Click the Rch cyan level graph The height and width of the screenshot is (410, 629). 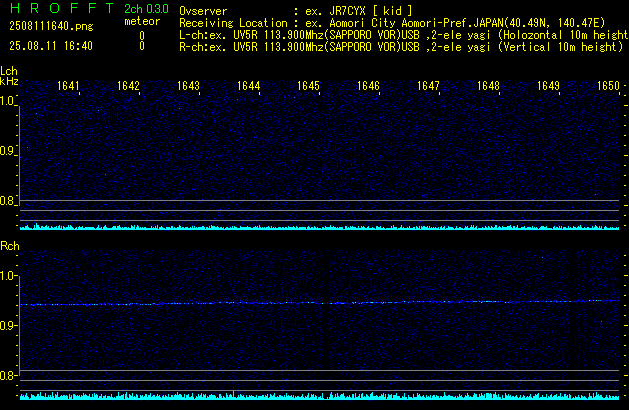(x=320, y=396)
